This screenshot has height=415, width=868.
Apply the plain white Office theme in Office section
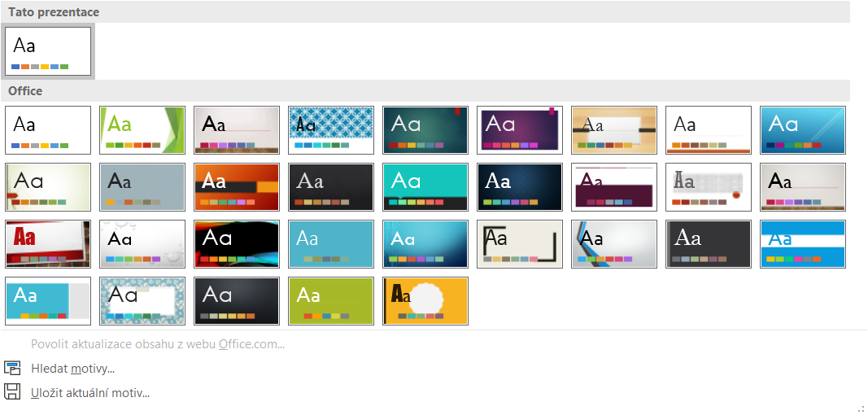tap(48, 130)
